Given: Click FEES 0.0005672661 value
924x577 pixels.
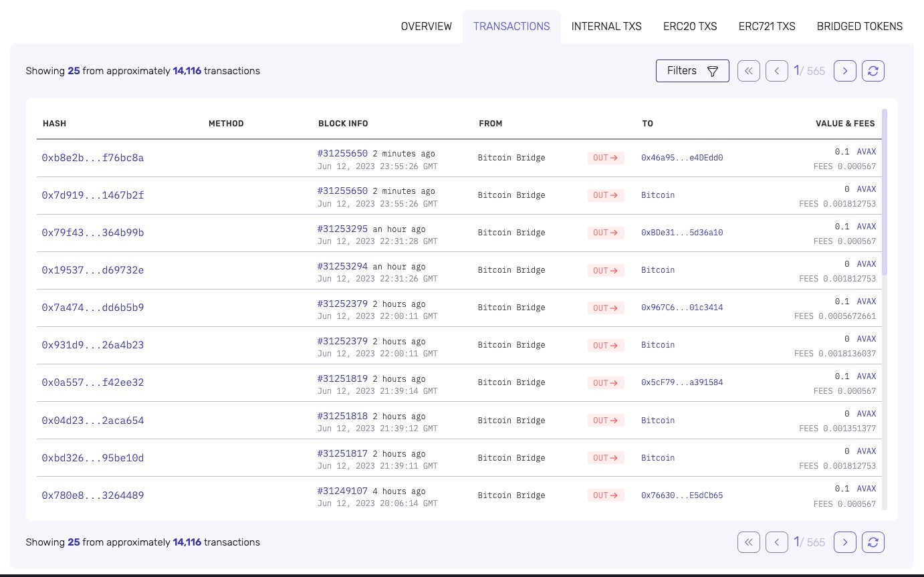Looking at the screenshot, I should click(835, 316).
